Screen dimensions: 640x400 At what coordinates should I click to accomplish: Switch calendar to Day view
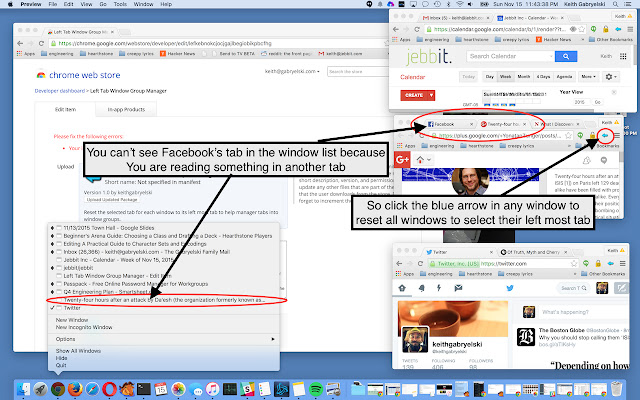pyautogui.click(x=490, y=77)
